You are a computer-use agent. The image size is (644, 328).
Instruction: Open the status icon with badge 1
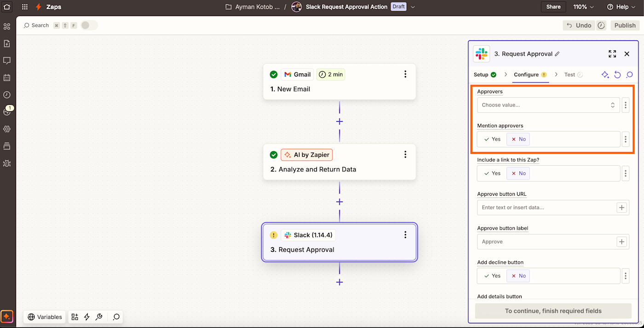pyautogui.click(x=7, y=111)
